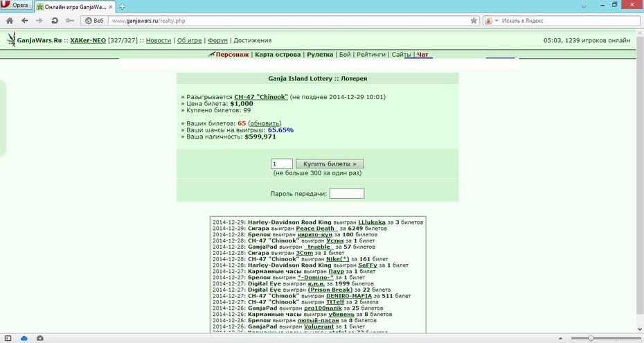Viewport: 644px width, 343px height.
Task: Open the Сайты menu item
Action: point(401,54)
